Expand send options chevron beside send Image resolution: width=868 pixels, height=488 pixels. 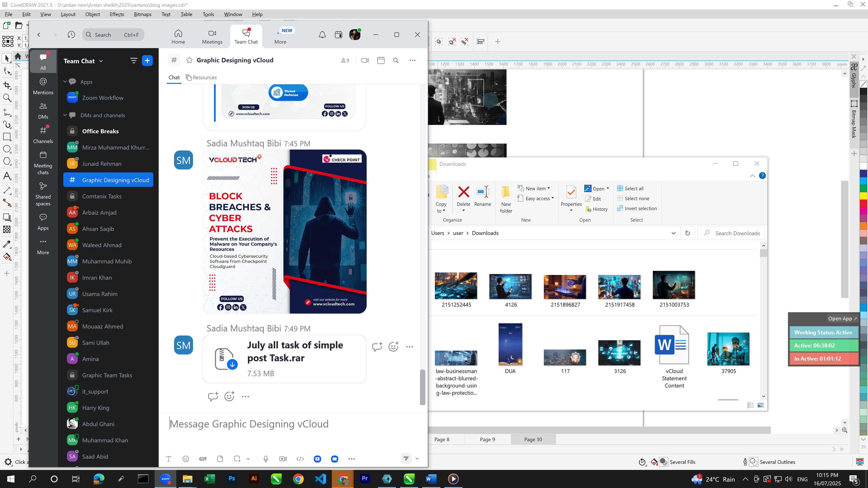click(x=417, y=458)
